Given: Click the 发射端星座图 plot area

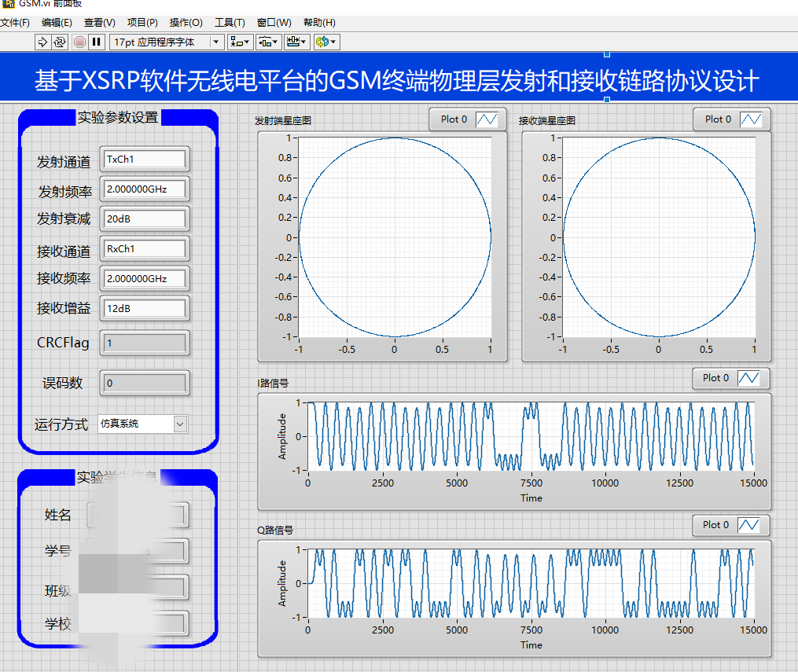Looking at the screenshot, I should [395, 237].
